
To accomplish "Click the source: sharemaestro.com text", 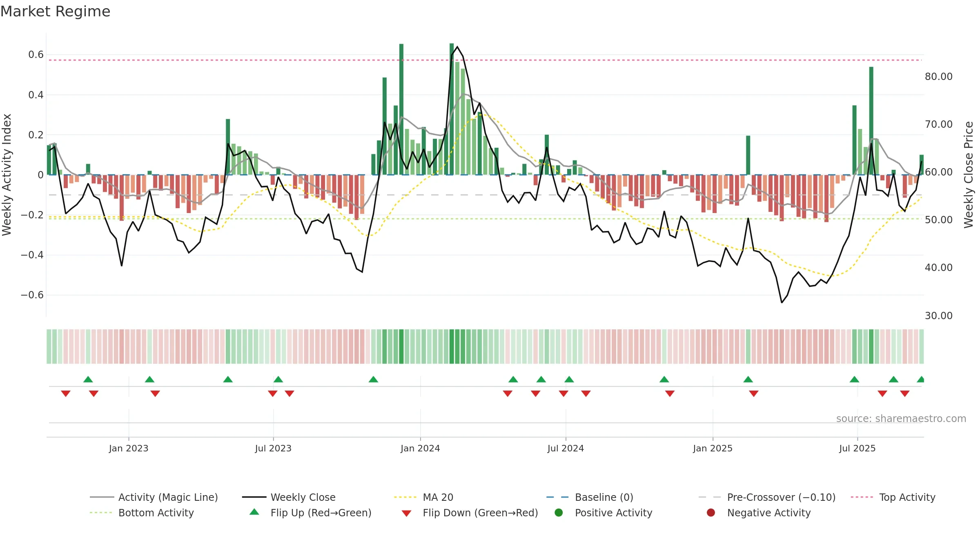I will pos(901,418).
